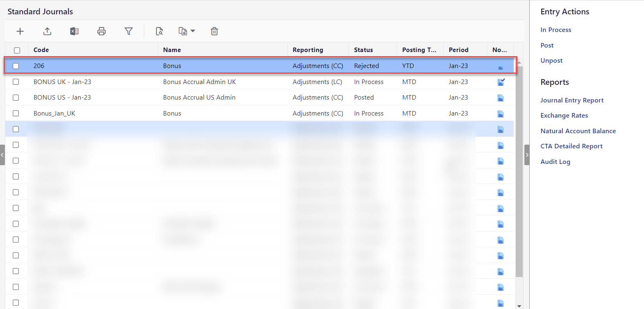Sort by the Code column header
The image size is (644, 309).
(x=93, y=50)
